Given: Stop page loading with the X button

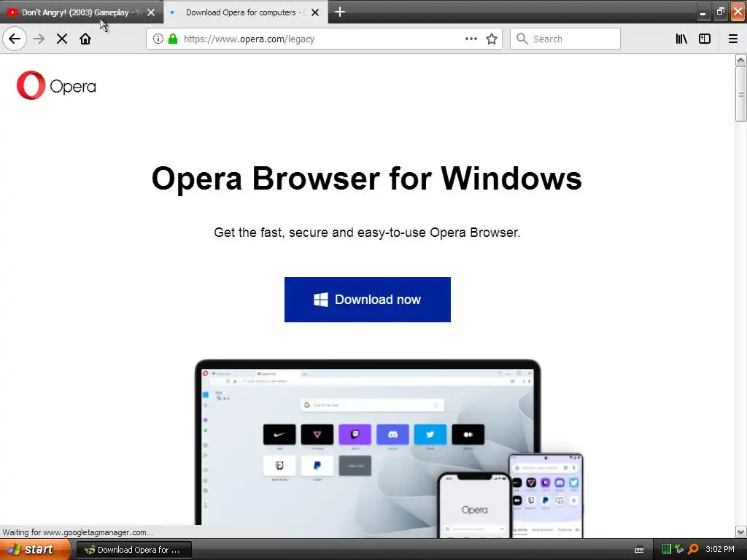Looking at the screenshot, I should pos(62,39).
